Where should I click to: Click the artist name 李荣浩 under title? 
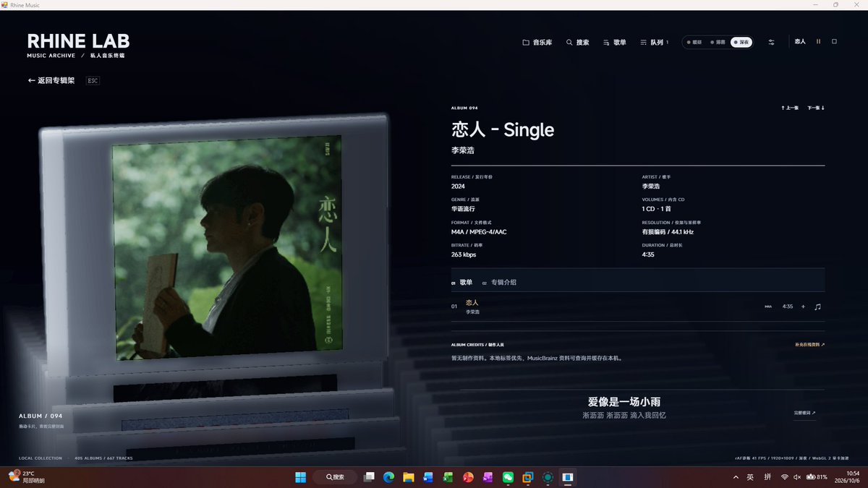tap(463, 150)
